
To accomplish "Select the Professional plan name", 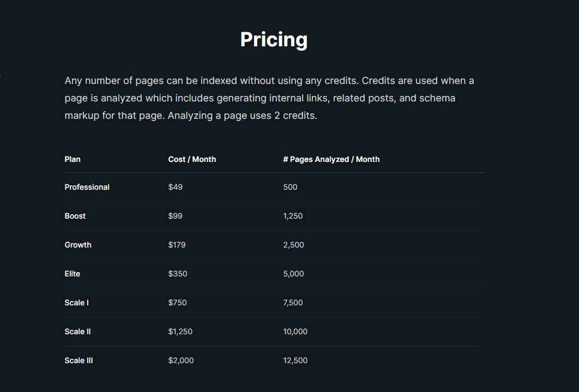I will pos(87,187).
